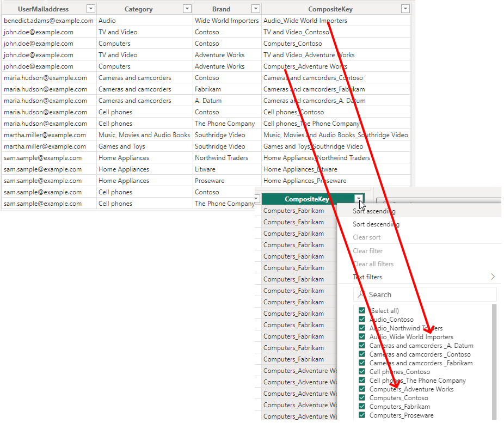Open the UserMailaddress column filter dropdown arrow
Image resolution: width=504 pixels, height=423 pixels.
pos(91,9)
